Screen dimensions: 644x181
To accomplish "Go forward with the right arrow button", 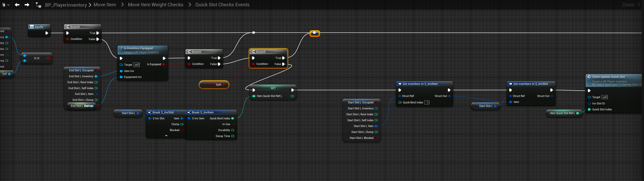I will pos(27,5).
